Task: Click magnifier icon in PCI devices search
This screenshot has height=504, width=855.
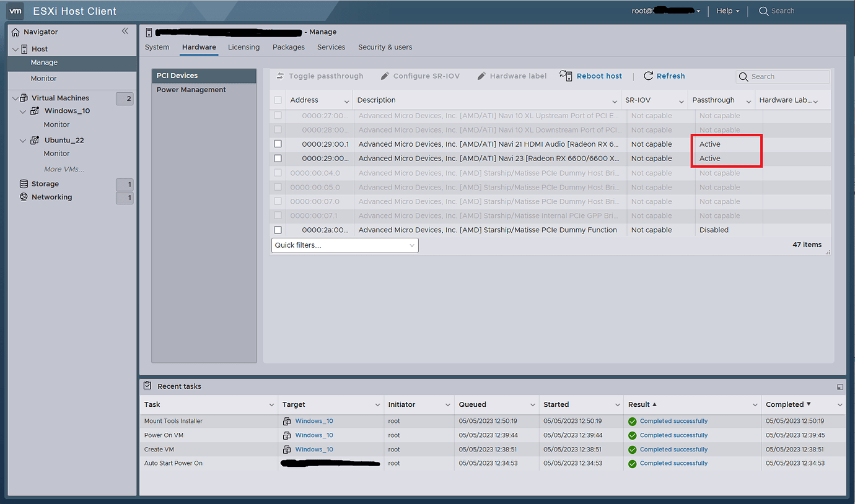Action: 744,77
